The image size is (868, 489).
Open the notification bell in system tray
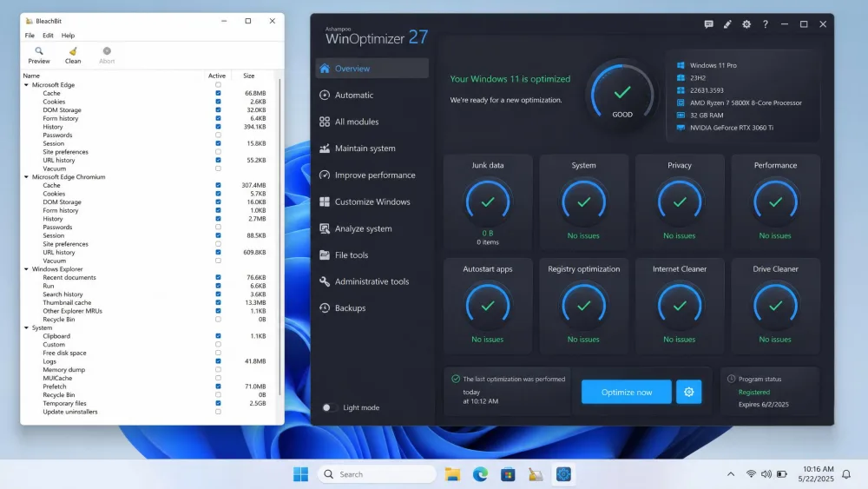[x=846, y=474]
